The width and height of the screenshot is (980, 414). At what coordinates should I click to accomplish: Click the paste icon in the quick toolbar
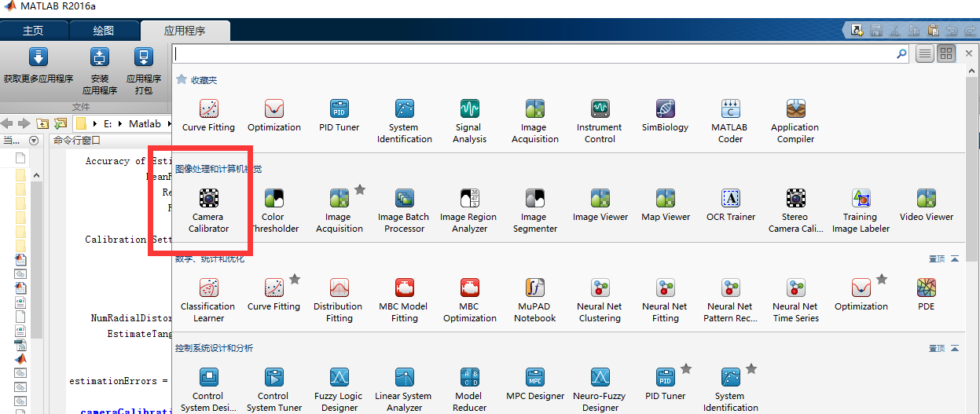tap(933, 30)
